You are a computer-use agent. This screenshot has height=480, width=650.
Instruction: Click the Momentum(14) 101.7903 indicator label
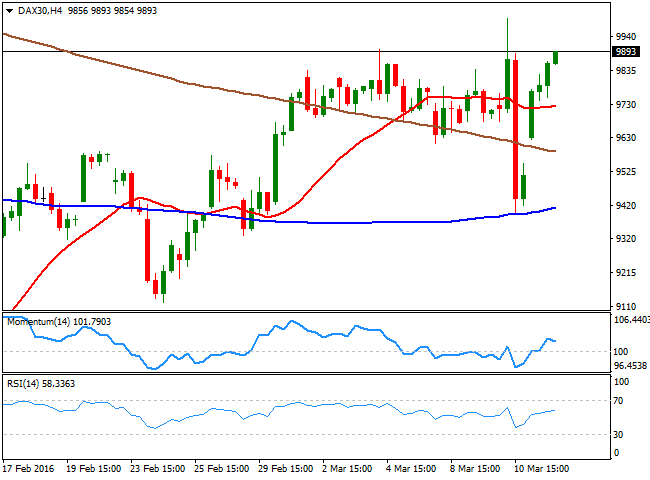click(x=59, y=322)
